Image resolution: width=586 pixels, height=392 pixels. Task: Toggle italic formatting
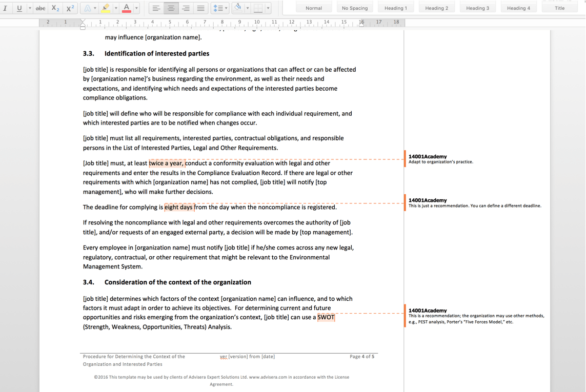pyautogui.click(x=5, y=8)
